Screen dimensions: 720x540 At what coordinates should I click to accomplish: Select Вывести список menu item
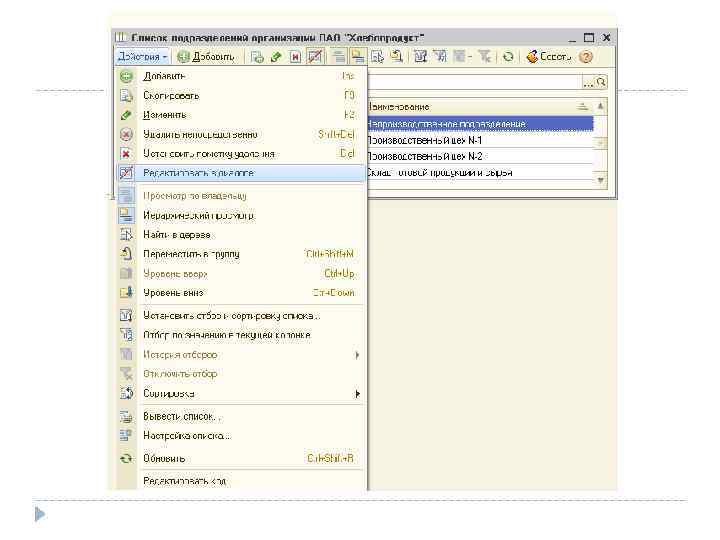[241, 416]
